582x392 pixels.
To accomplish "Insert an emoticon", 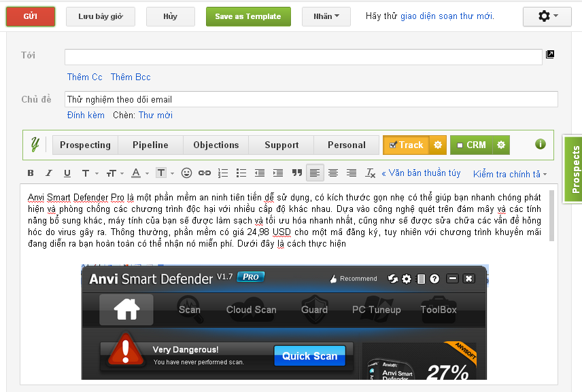I will (x=186, y=173).
